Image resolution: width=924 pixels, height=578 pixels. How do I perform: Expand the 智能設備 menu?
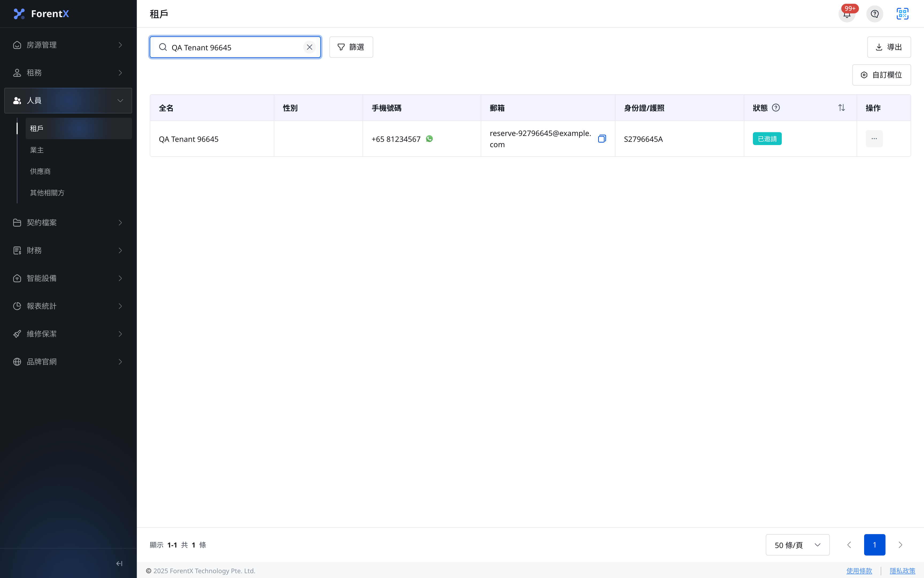(x=68, y=278)
